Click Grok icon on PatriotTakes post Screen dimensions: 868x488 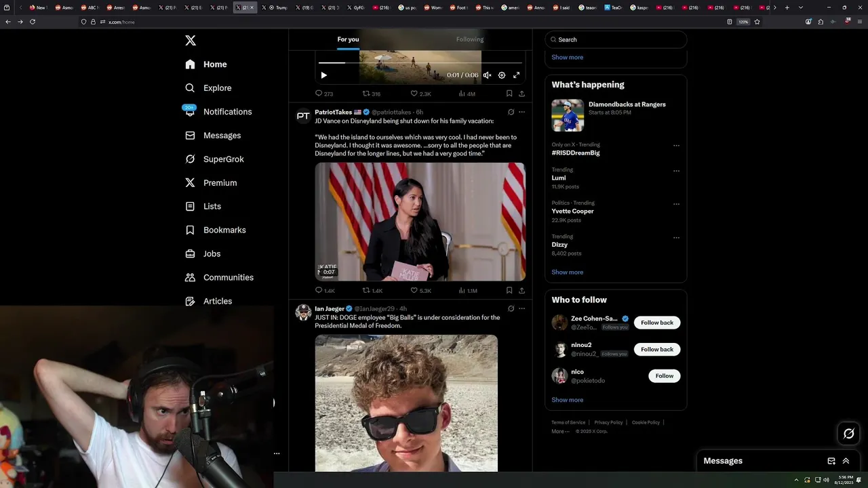coord(511,112)
